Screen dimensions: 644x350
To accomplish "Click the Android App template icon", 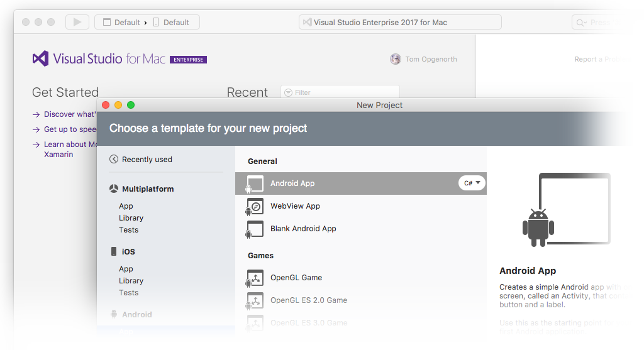I will click(255, 183).
